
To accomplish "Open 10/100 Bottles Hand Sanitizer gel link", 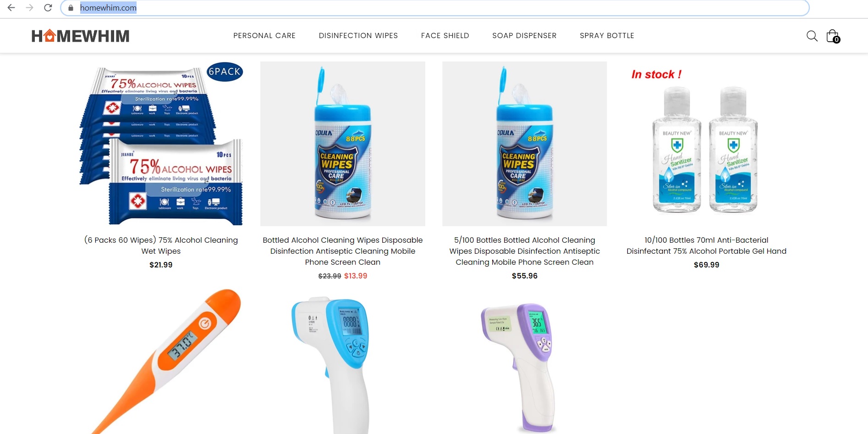I will 706,245.
